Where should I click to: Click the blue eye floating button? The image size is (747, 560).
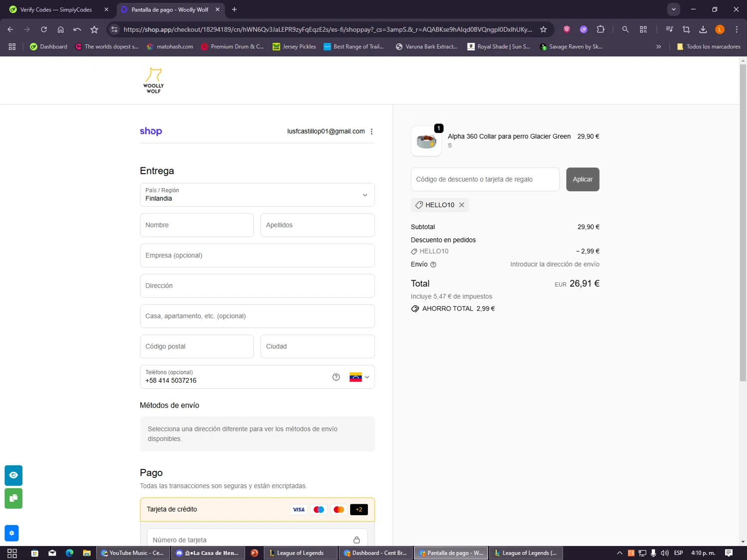(x=13, y=475)
